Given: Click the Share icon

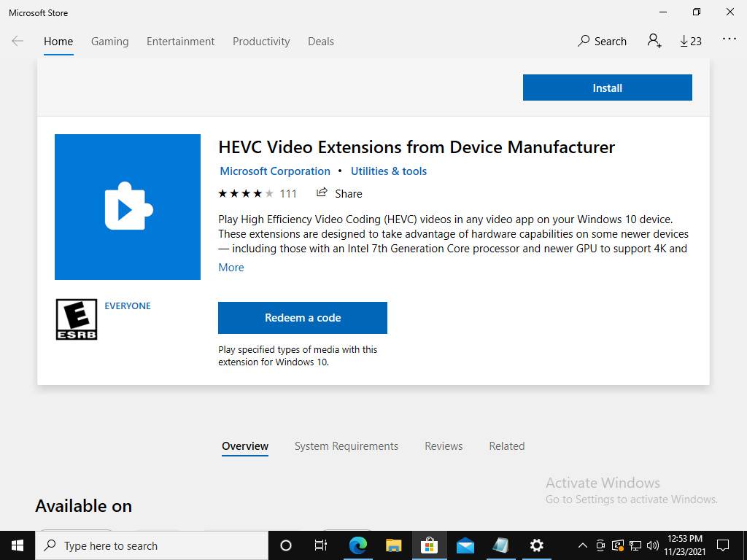Looking at the screenshot, I should pos(322,192).
